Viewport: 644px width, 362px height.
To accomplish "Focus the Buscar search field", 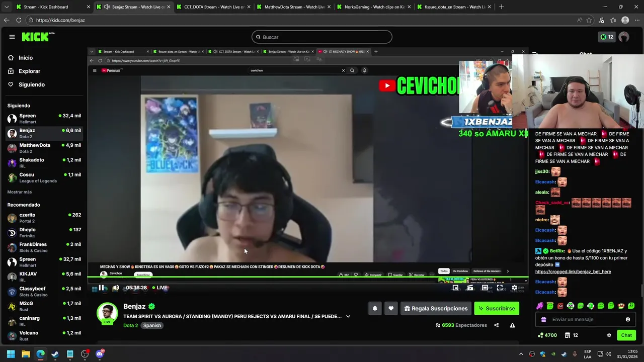I will pyautogui.click(x=321, y=37).
